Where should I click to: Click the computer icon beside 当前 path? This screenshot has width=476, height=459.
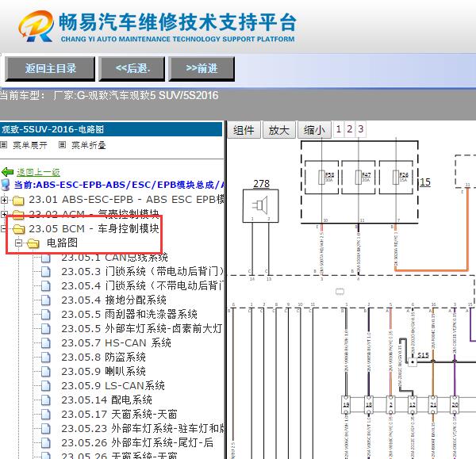[x=6, y=184]
